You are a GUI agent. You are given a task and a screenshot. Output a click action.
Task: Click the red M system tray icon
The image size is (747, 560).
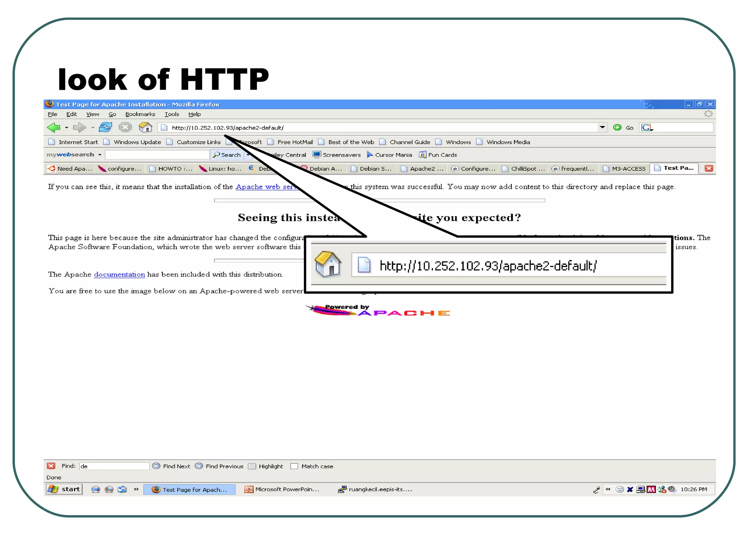[651, 490]
